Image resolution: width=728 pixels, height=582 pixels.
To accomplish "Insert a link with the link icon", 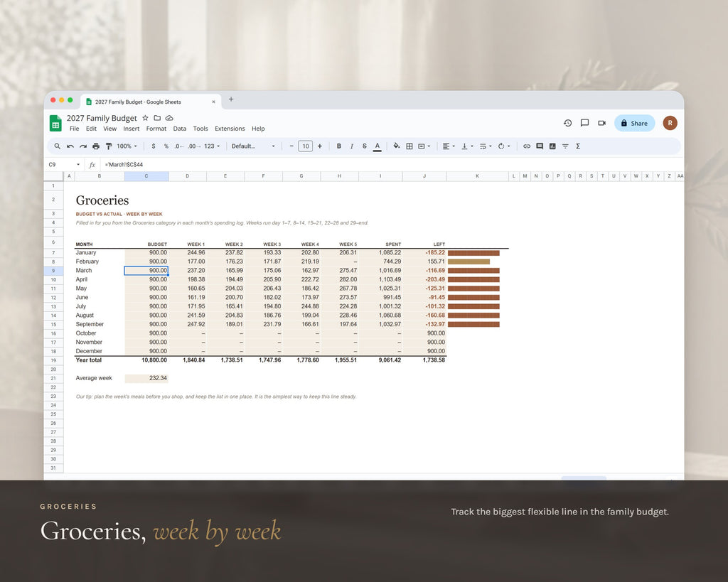I will 527,146.
